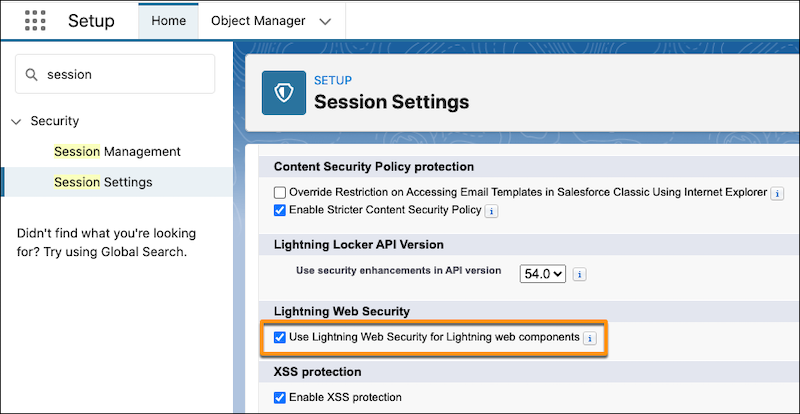This screenshot has height=414, width=800.
Task: Switch to the Home tab
Action: coord(167,21)
